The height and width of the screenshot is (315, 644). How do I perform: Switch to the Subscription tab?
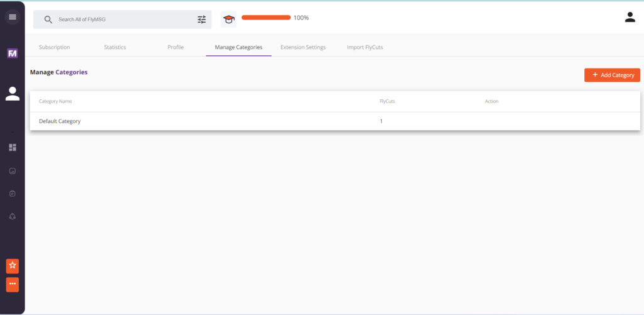55,47
